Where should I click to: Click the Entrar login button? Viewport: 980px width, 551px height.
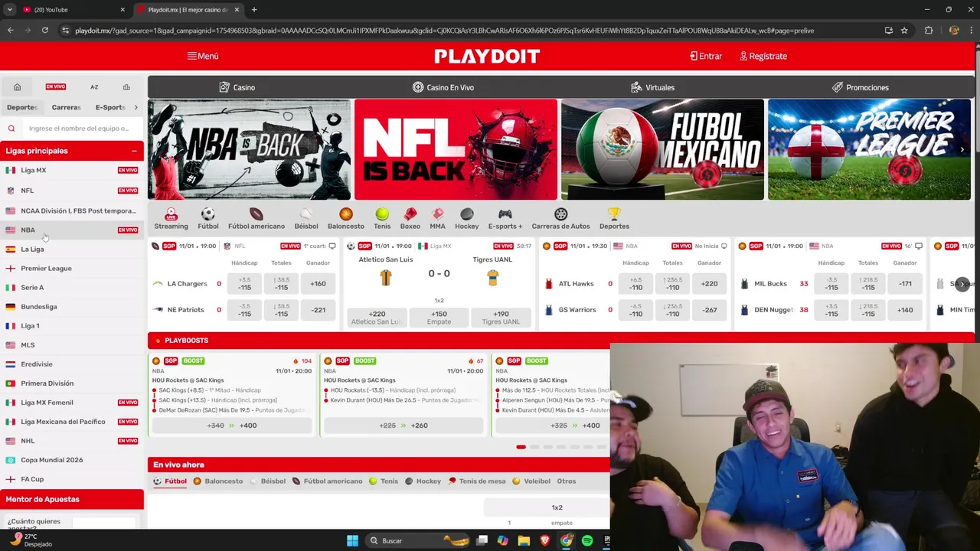[705, 56]
